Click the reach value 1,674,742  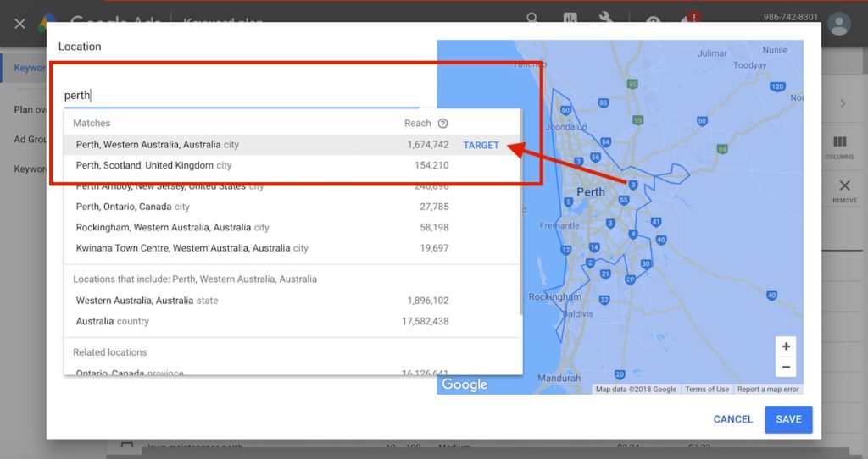pyautogui.click(x=428, y=145)
